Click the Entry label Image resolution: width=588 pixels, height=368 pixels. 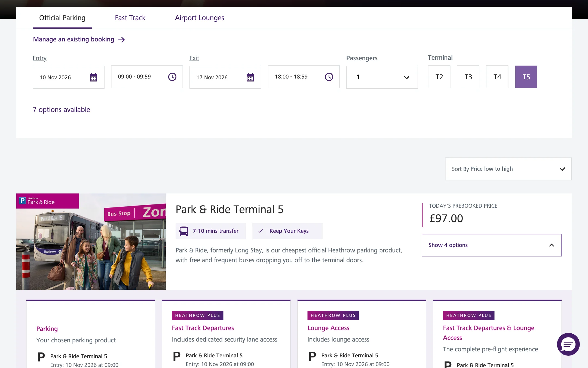pos(39,58)
